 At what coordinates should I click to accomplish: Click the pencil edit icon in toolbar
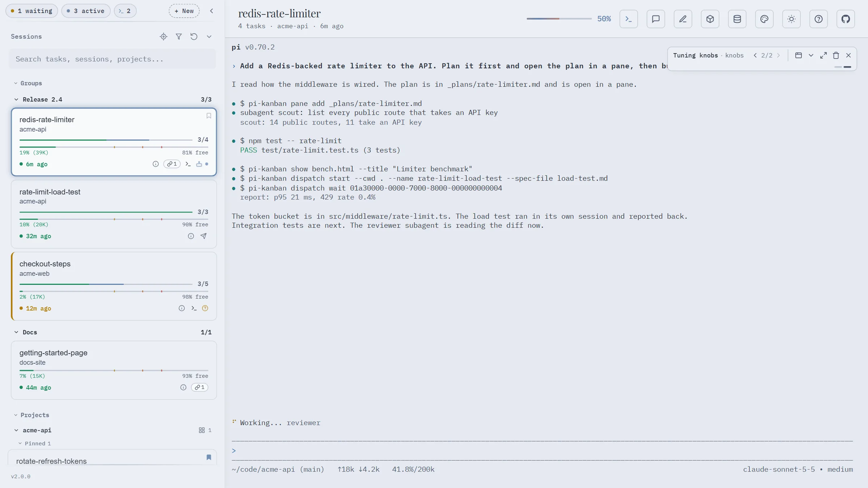[x=683, y=19]
